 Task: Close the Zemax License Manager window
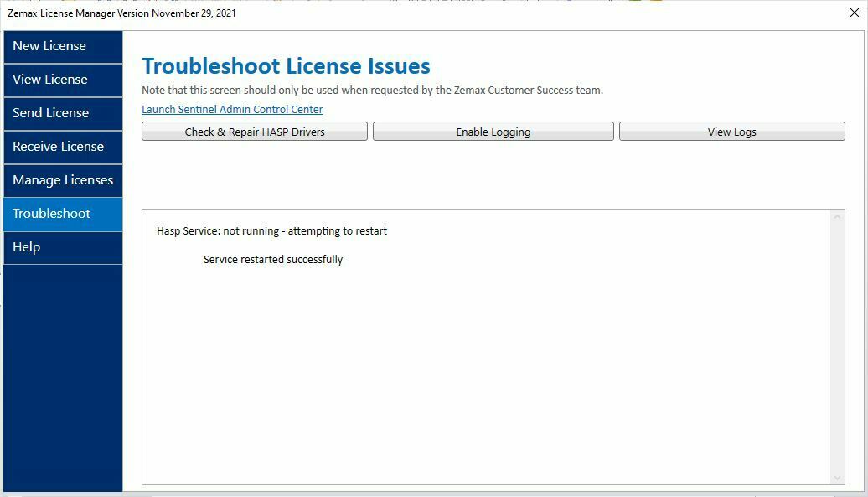[x=854, y=13]
